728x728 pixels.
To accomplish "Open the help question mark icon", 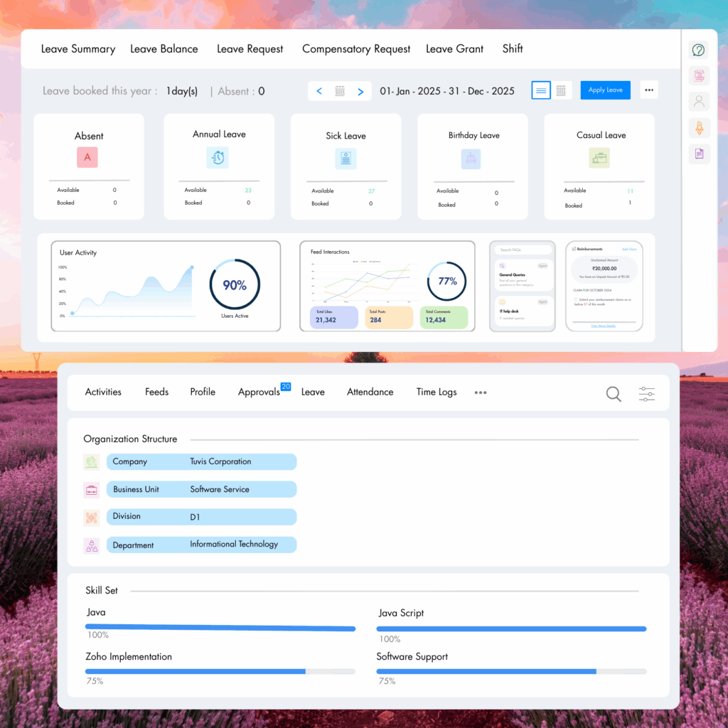I will [x=698, y=50].
